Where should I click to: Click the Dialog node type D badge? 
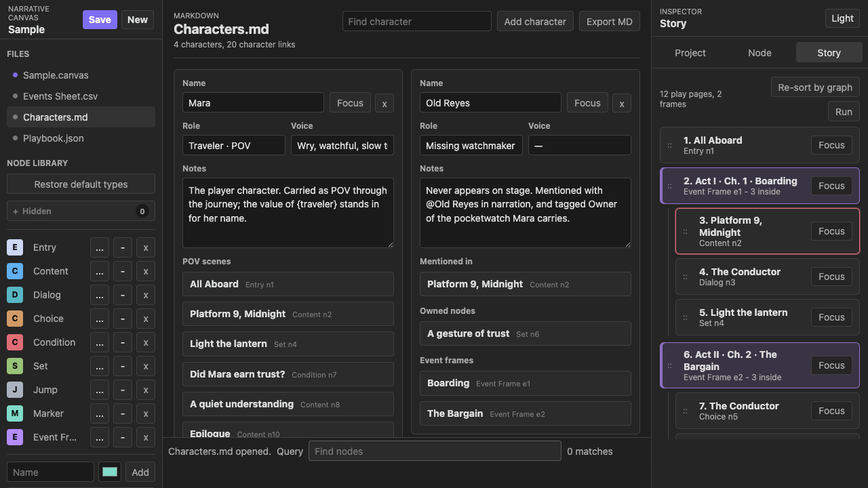[x=15, y=295]
